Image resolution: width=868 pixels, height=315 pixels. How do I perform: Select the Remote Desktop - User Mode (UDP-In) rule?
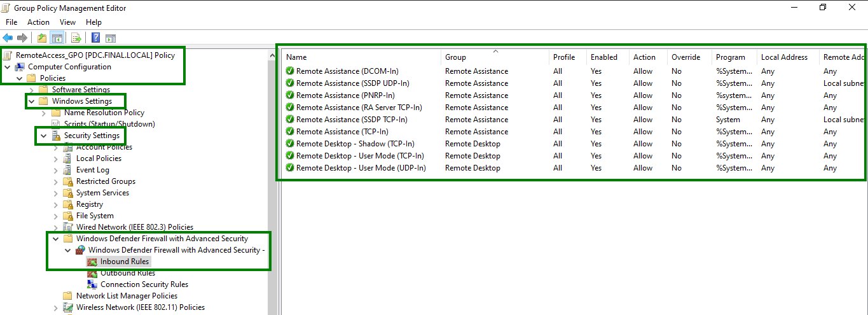(361, 168)
